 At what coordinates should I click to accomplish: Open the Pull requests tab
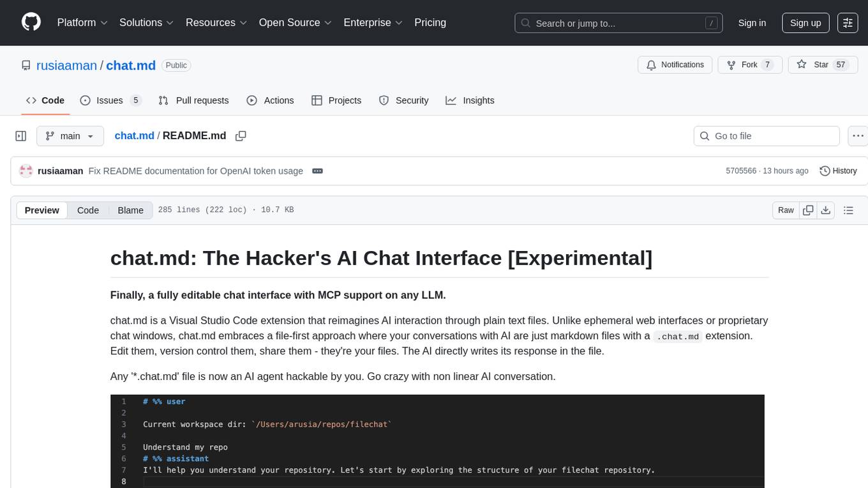pos(193,100)
